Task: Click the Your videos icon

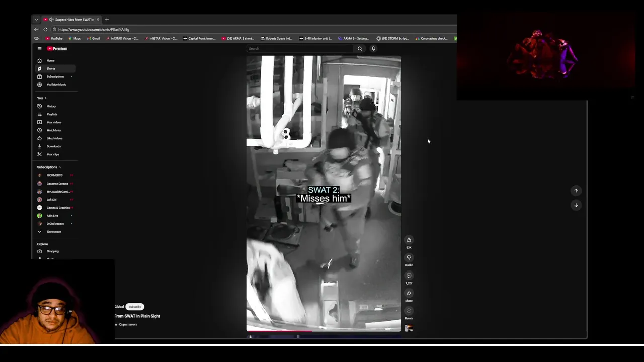Action: pyautogui.click(x=39, y=122)
